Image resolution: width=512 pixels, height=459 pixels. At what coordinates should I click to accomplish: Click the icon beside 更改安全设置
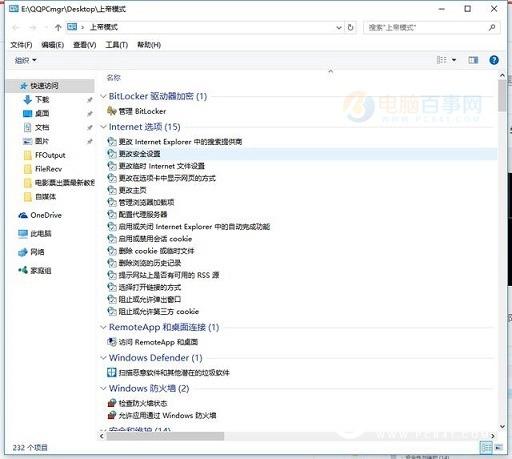coord(111,154)
